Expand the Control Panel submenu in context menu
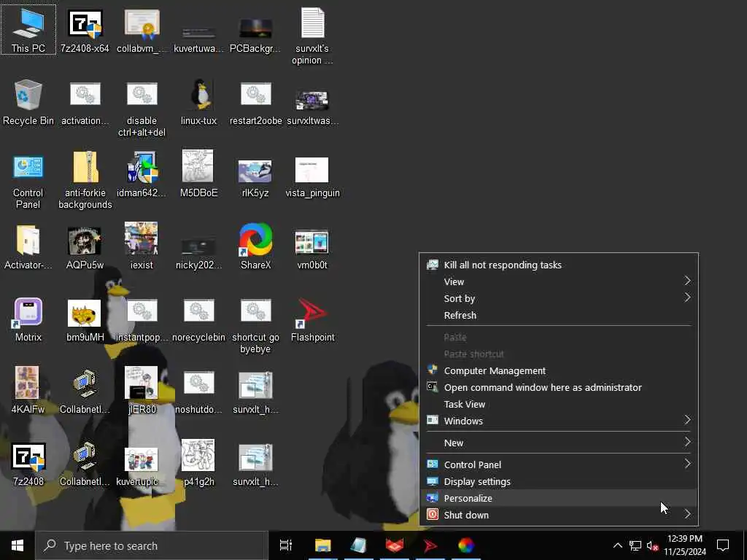 pyautogui.click(x=559, y=464)
